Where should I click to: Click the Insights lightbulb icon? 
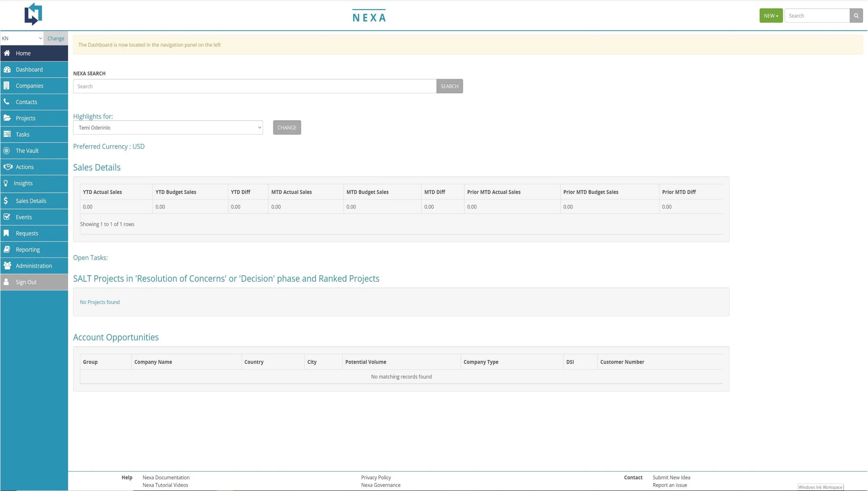coord(6,183)
